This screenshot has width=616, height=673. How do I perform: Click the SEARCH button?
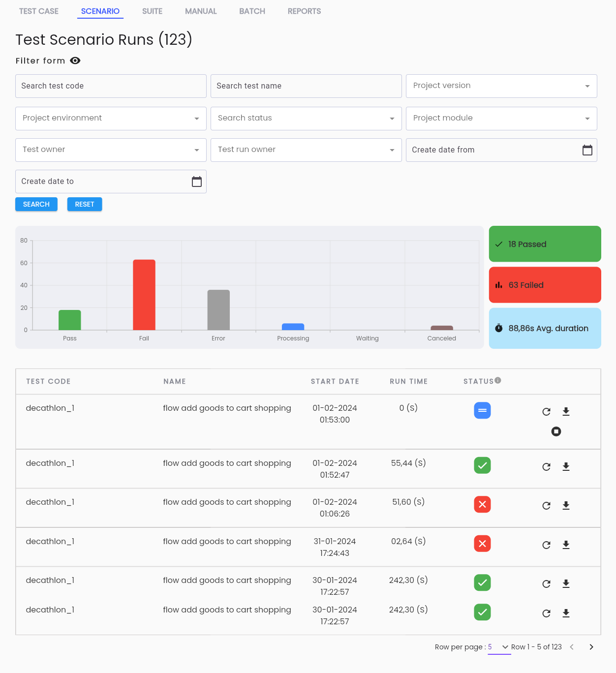click(x=36, y=204)
